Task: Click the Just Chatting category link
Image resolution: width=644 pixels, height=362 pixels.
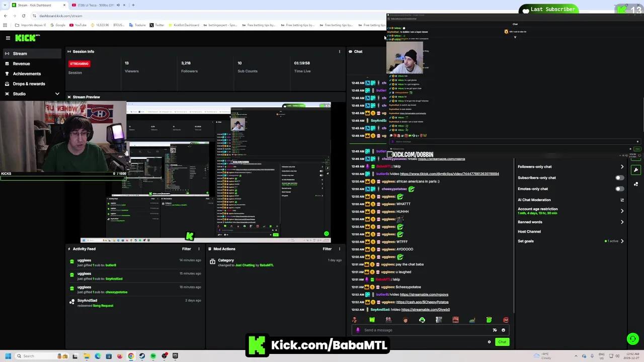Action: 245,265
